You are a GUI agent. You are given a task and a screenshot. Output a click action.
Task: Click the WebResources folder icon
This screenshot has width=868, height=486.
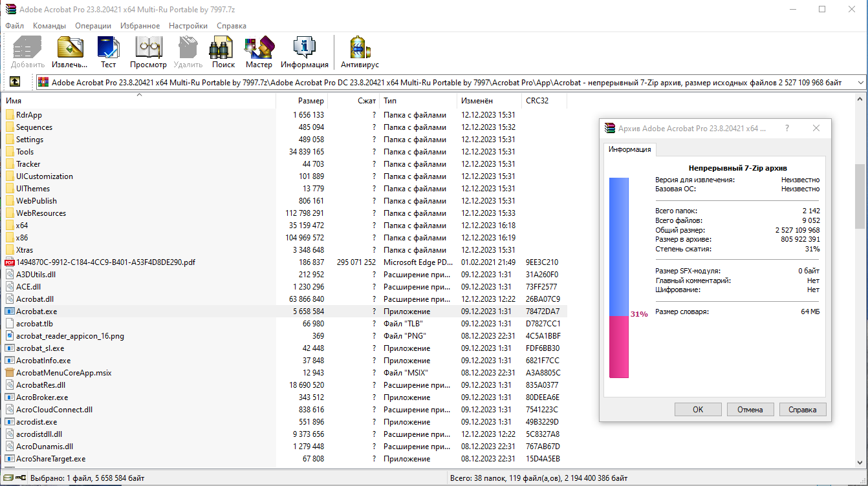tap(10, 213)
